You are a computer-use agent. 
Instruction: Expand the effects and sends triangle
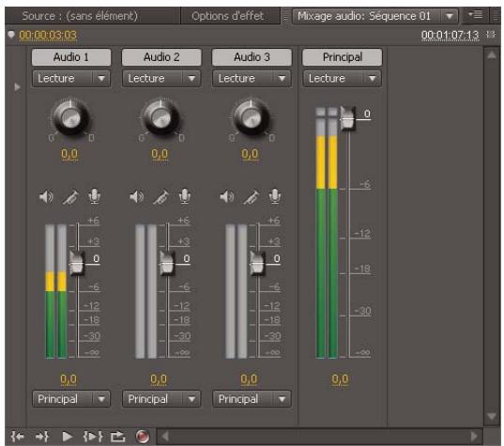[17, 86]
